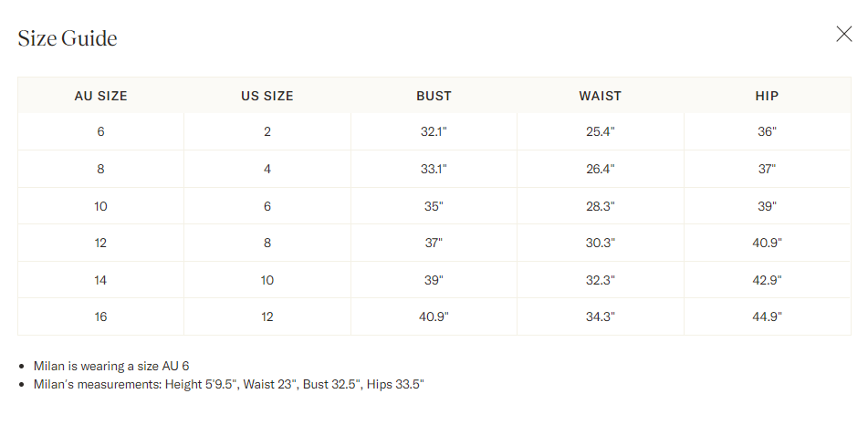
Task: Select the 44.9" hip measurement
Action: tap(767, 316)
